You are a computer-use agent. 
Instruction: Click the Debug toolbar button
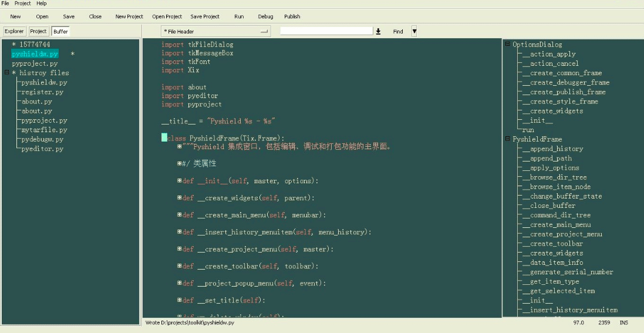tap(265, 16)
